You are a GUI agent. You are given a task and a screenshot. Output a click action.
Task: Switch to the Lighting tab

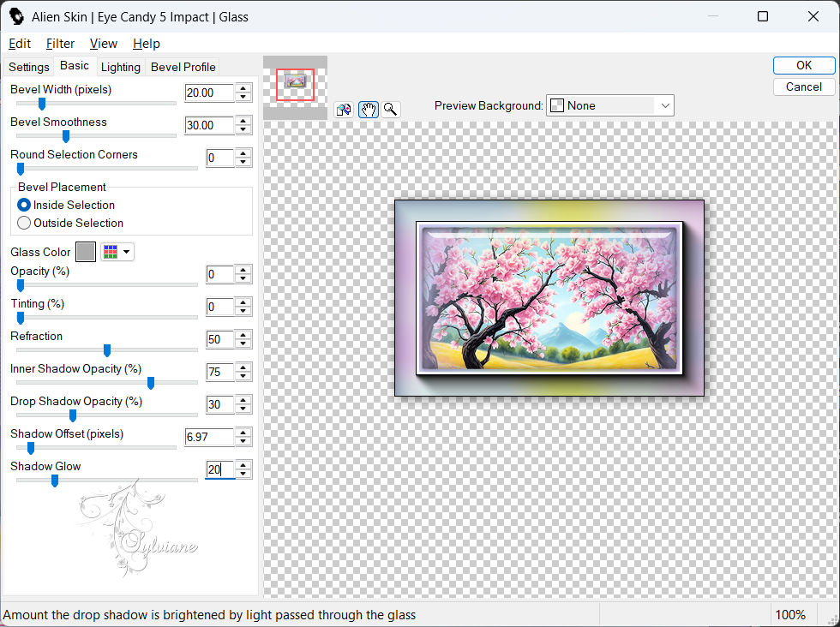121,67
